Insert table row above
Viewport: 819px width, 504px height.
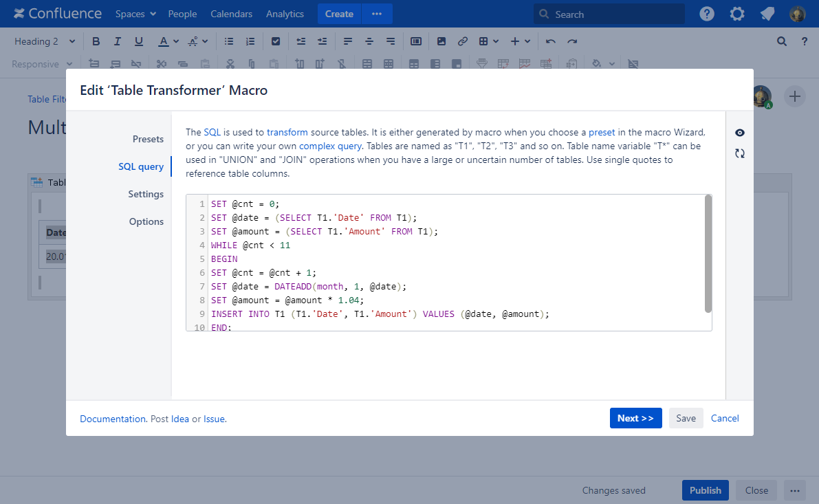coord(94,64)
